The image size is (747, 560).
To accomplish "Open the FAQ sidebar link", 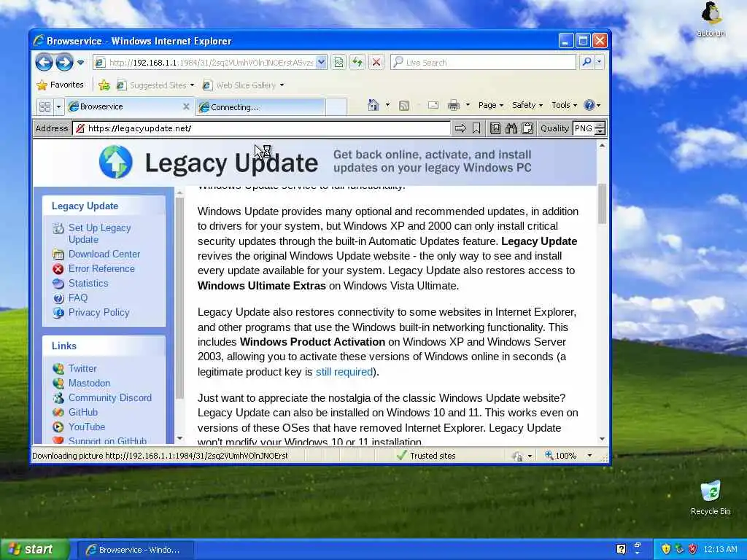I will click(77, 297).
